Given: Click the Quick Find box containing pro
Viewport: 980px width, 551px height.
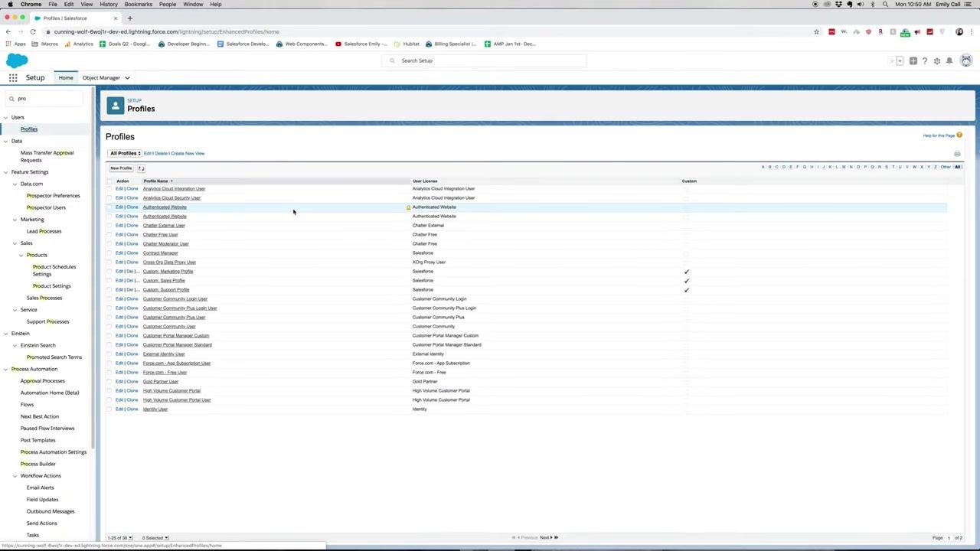Looking at the screenshot, I should (44, 98).
